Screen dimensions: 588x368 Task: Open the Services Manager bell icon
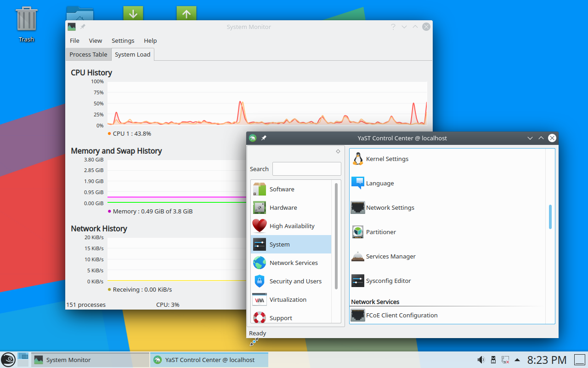(357, 256)
